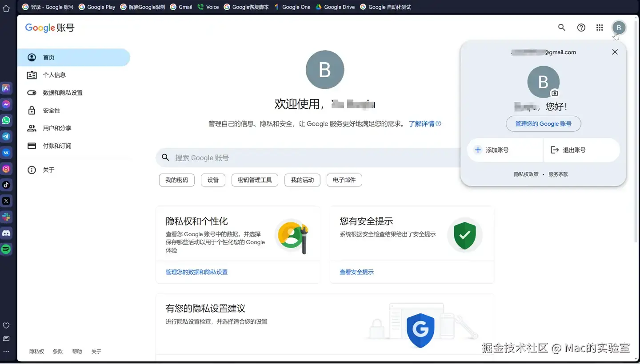This screenshot has height=364, width=640.
Task: Open X (Twitter) in the browser sidebar
Action: pyautogui.click(x=6, y=201)
